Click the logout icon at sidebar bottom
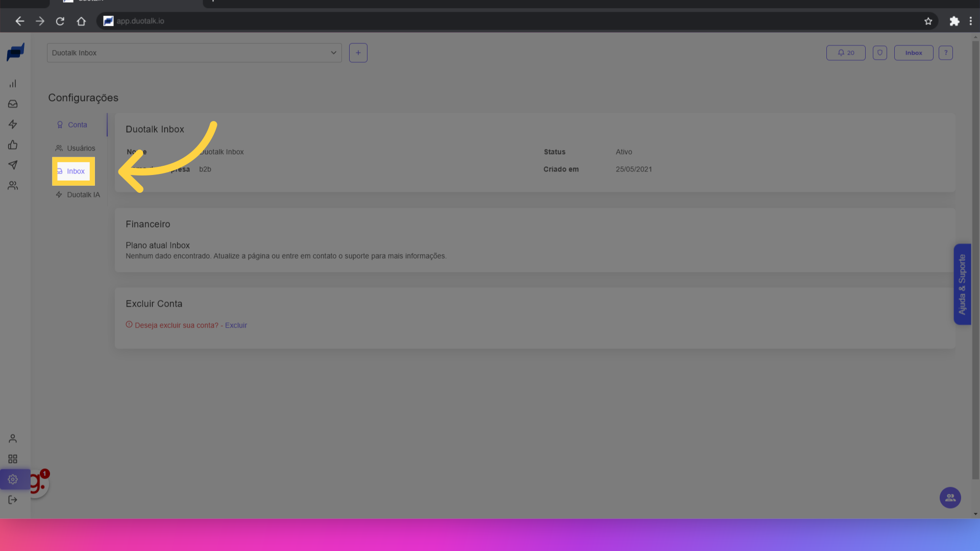The width and height of the screenshot is (980, 551). point(13,500)
